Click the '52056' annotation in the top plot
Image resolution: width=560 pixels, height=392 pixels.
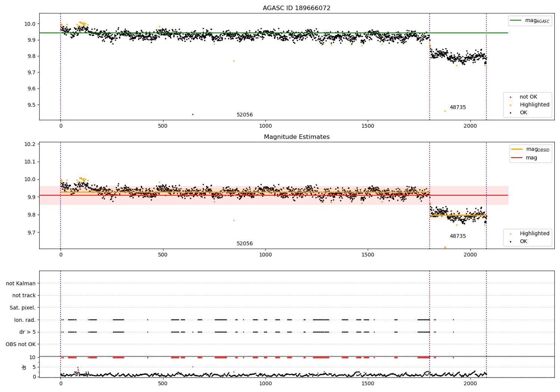pyautogui.click(x=245, y=115)
